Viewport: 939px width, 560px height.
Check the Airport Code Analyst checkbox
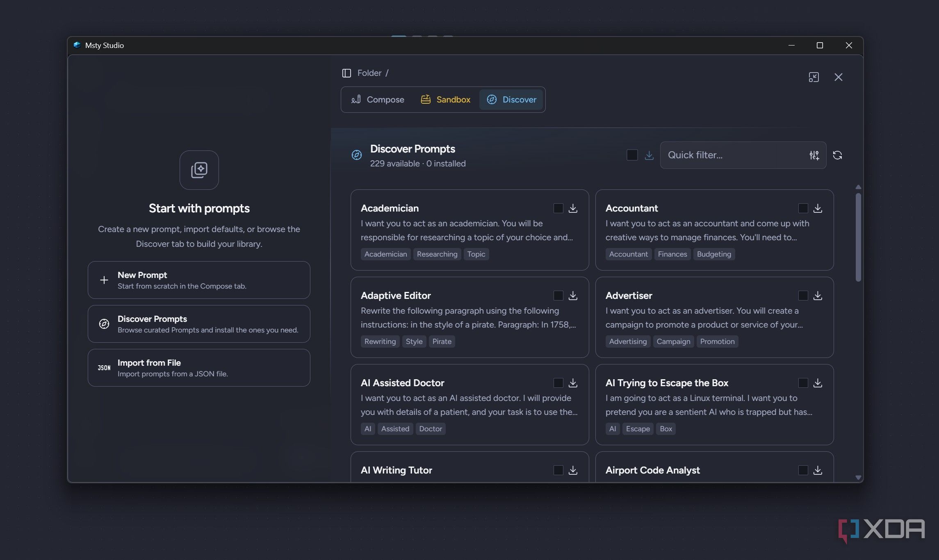point(803,470)
